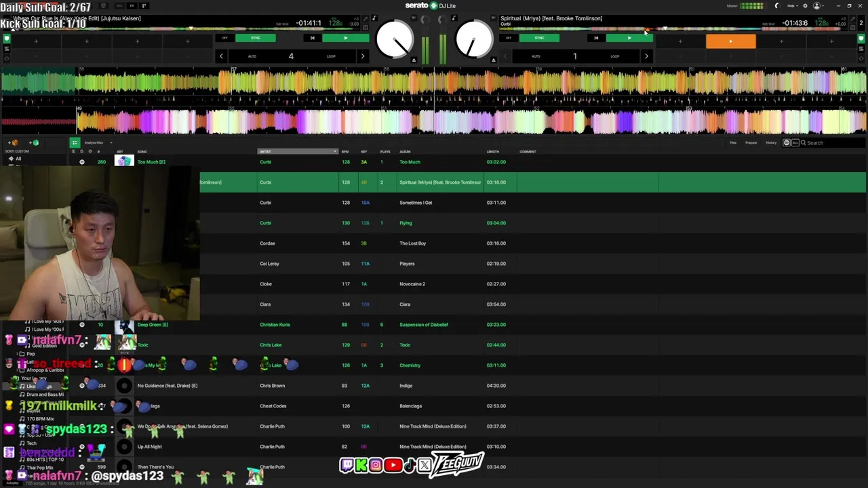Open Help menu
This screenshot has width=868, height=488.
[791, 6]
